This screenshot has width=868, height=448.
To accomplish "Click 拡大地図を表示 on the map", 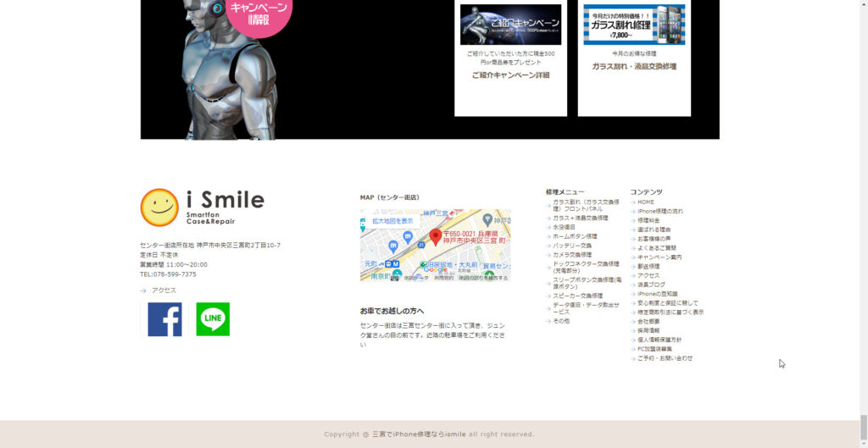I will click(392, 221).
